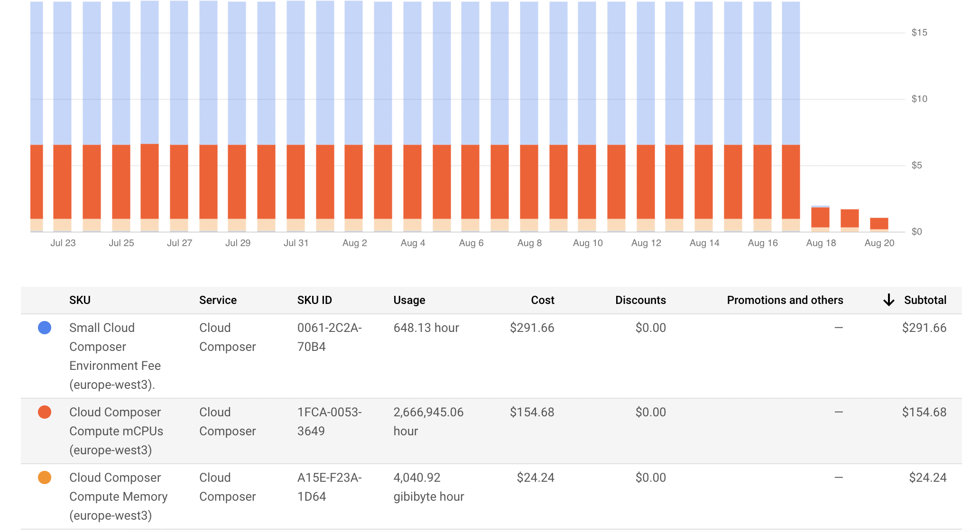The height and width of the screenshot is (532, 980).
Task: Click the Discounts column header
Action: (x=640, y=300)
